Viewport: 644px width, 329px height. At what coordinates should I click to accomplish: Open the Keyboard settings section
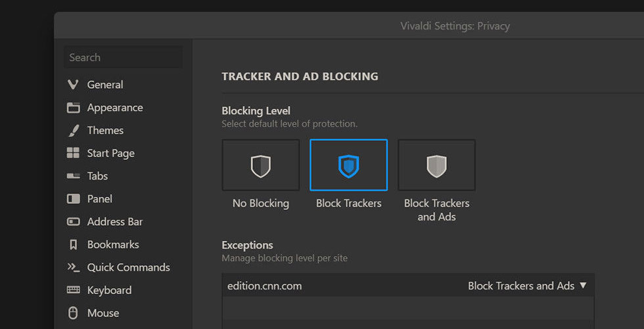tap(109, 290)
